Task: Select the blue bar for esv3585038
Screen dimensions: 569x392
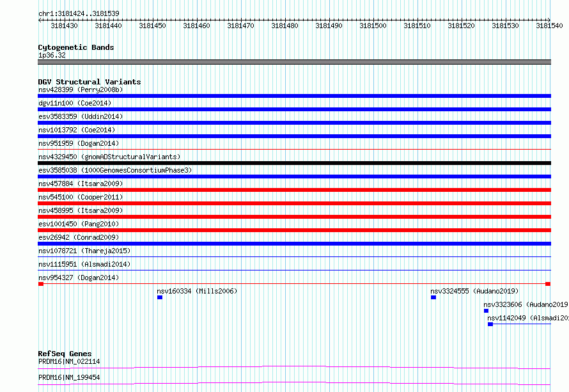Action: click(294, 176)
